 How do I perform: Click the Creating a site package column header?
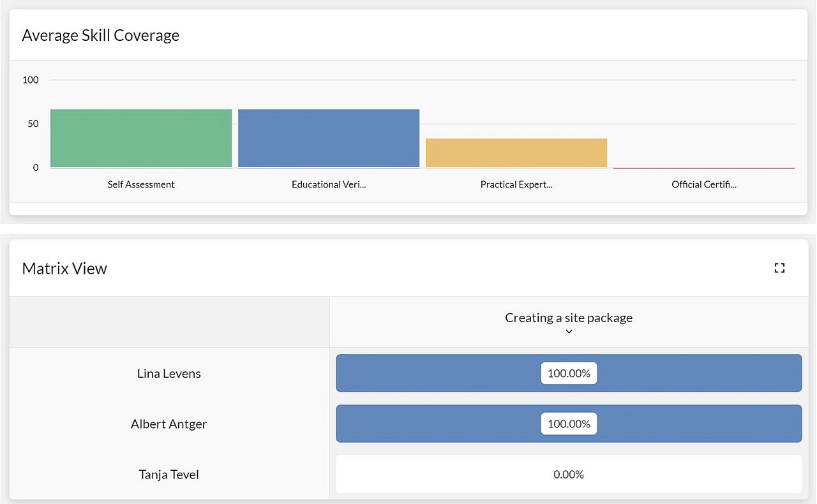click(x=568, y=318)
